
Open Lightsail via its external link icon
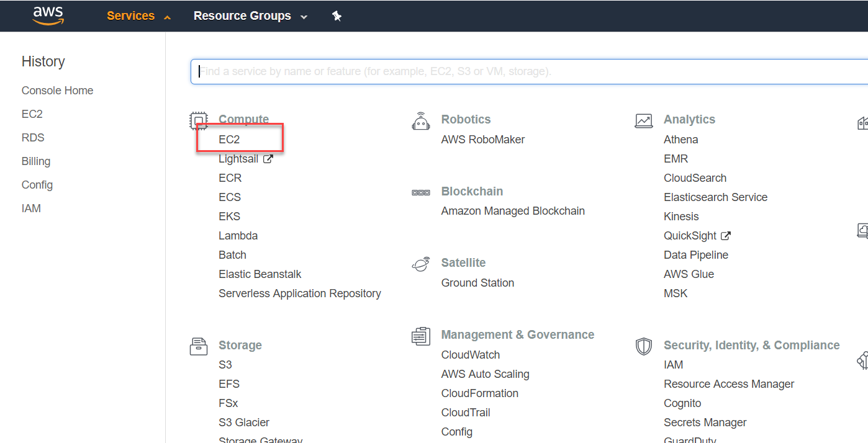coord(268,158)
